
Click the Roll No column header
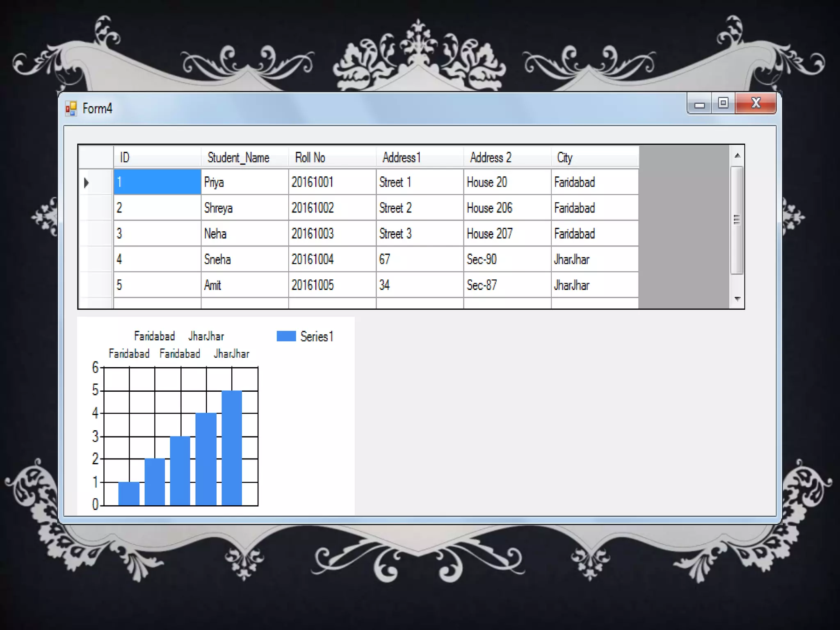pyautogui.click(x=332, y=157)
